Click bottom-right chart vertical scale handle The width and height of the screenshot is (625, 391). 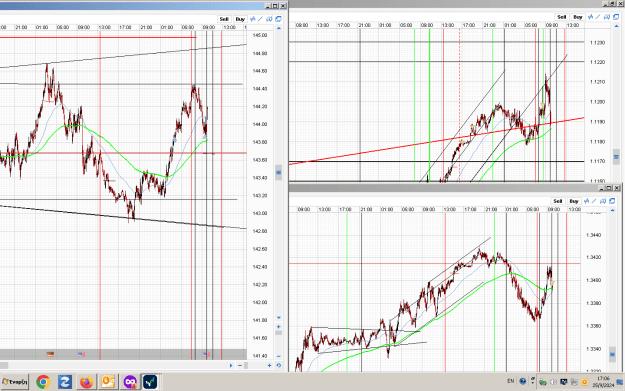(612, 354)
